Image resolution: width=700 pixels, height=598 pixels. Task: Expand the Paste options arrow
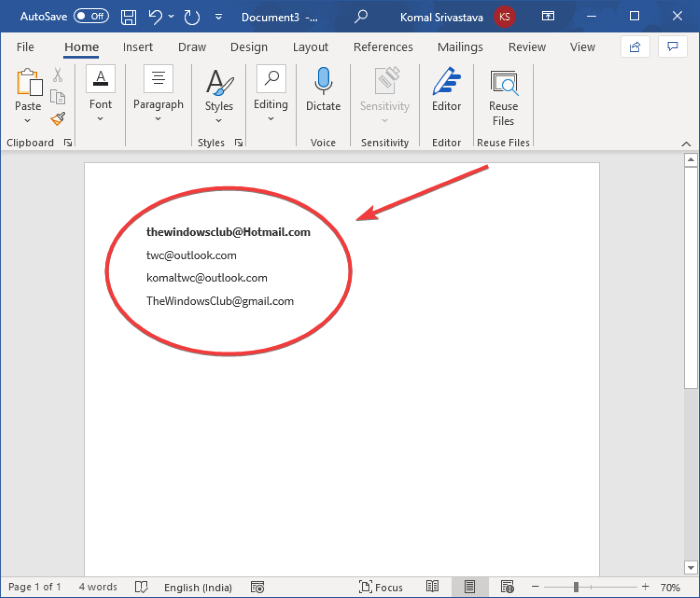[x=28, y=120]
